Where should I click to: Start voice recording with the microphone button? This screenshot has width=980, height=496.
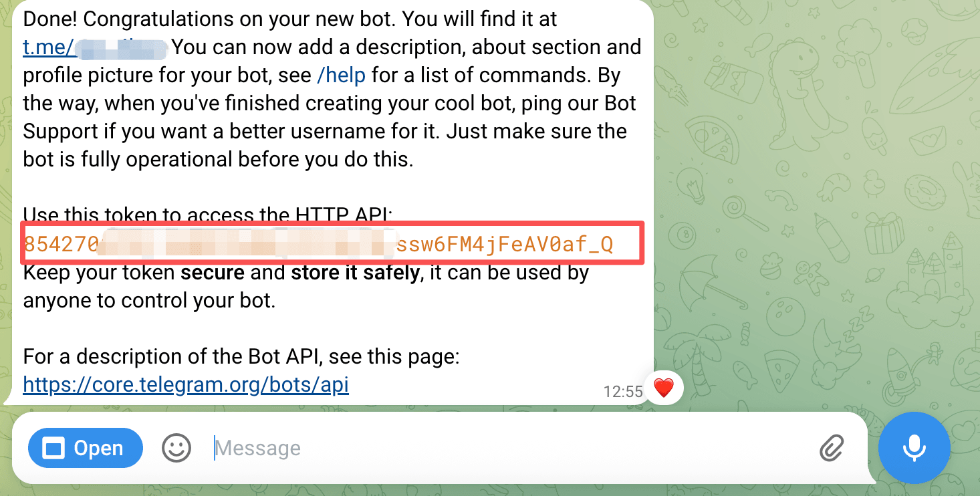[x=914, y=448]
